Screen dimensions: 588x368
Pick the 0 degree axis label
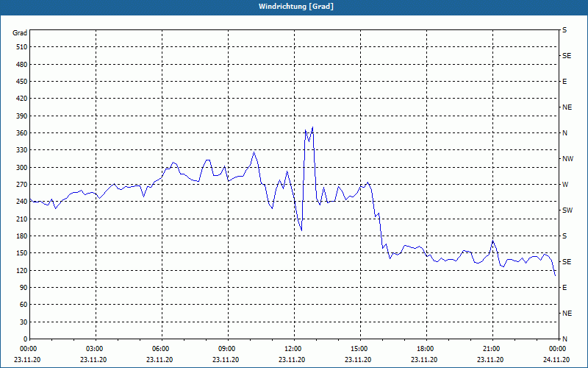pyautogui.click(x=26, y=339)
